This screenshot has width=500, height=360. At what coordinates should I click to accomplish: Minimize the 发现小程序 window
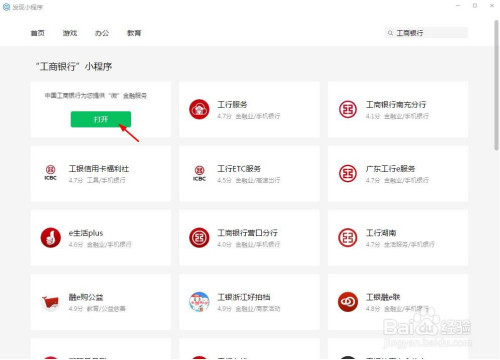tap(458, 6)
